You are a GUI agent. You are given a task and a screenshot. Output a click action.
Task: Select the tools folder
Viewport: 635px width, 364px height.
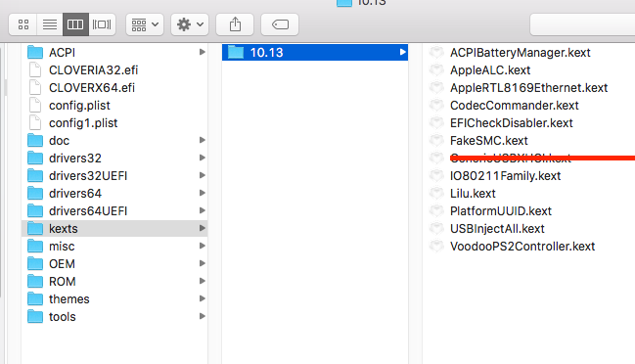(114, 317)
